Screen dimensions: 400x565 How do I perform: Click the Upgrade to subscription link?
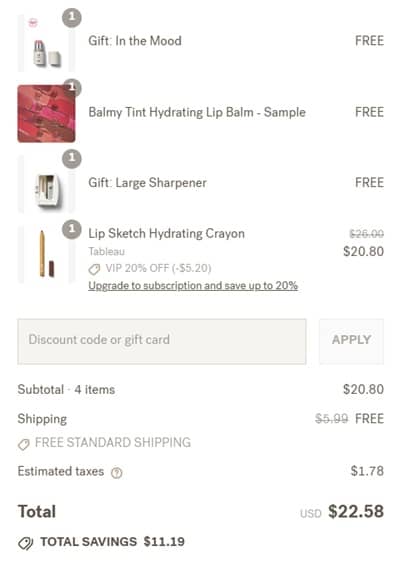(x=193, y=286)
